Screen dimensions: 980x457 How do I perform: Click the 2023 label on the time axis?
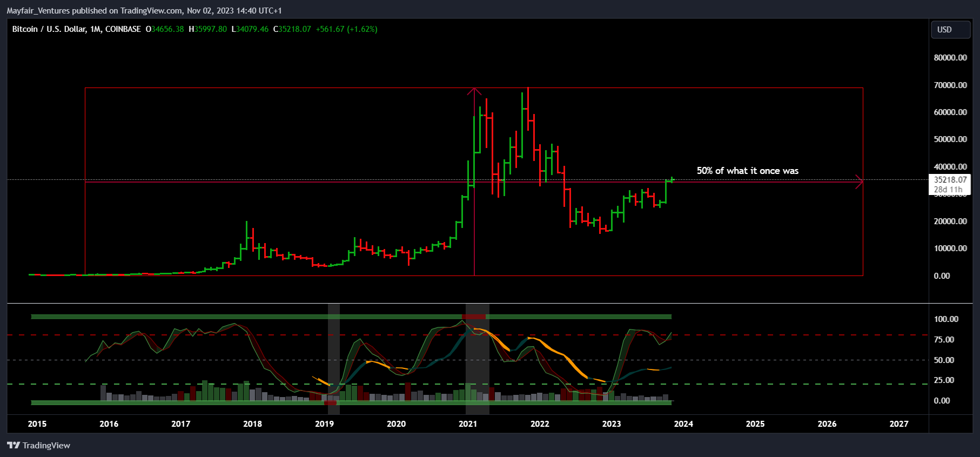coord(612,424)
